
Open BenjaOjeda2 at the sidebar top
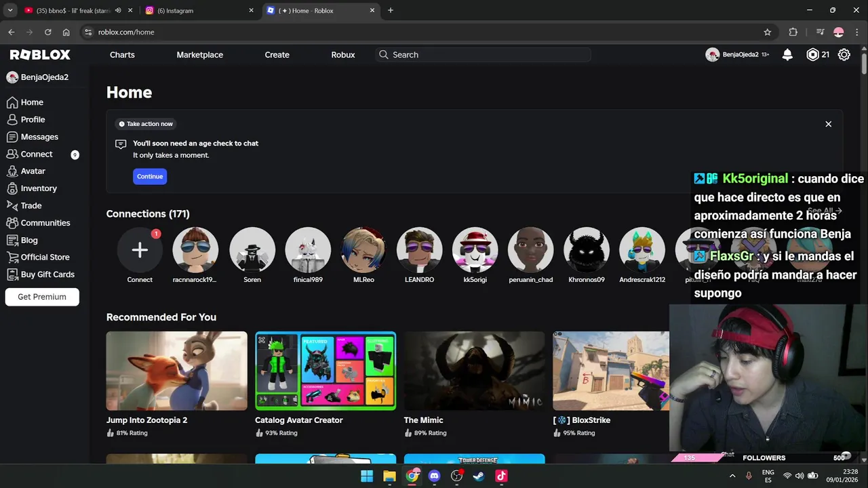(38, 77)
